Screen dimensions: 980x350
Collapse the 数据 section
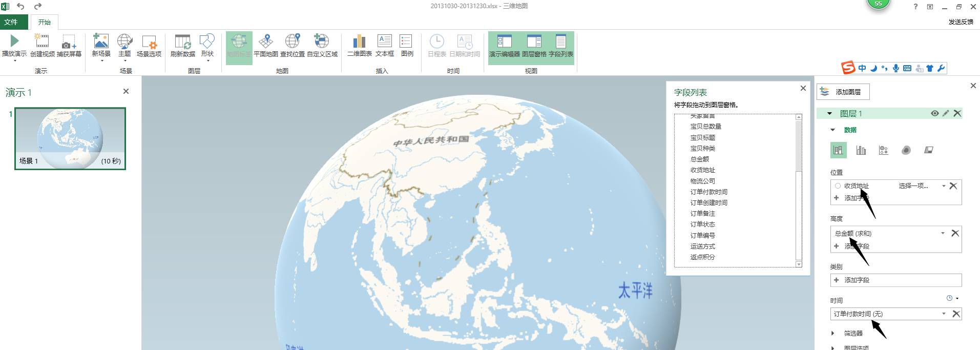pyautogui.click(x=832, y=130)
